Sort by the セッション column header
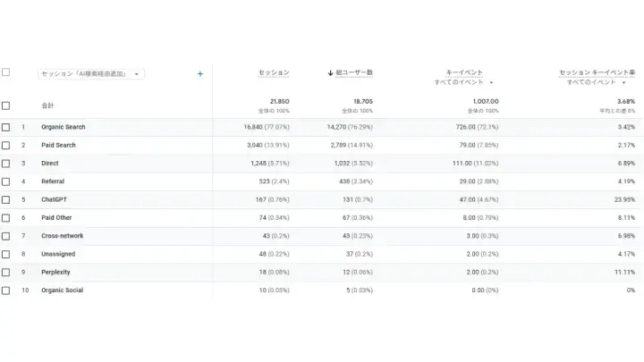 coord(274,72)
